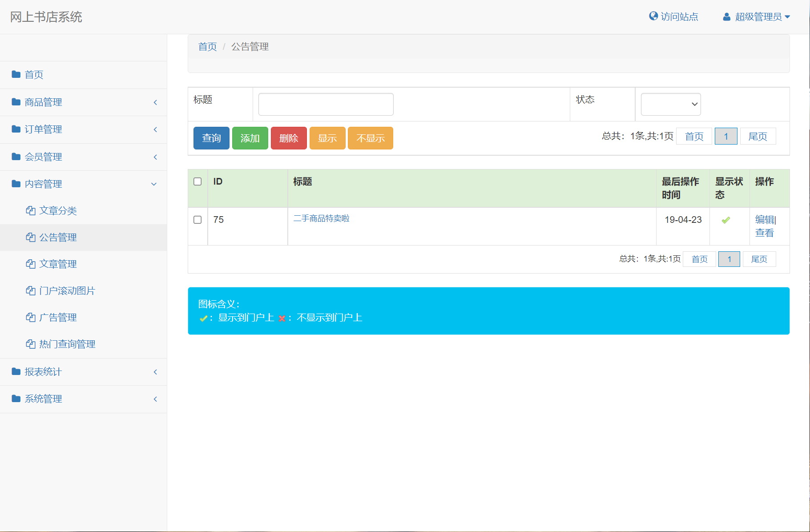Click the 尾页 pagination button
This screenshot has height=532, width=810.
pos(758,136)
